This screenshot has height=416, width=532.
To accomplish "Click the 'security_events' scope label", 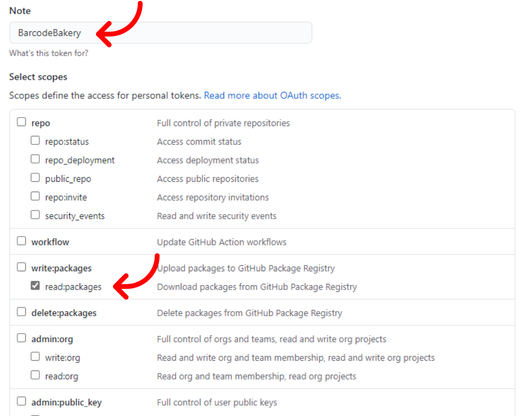I will click(x=75, y=216).
